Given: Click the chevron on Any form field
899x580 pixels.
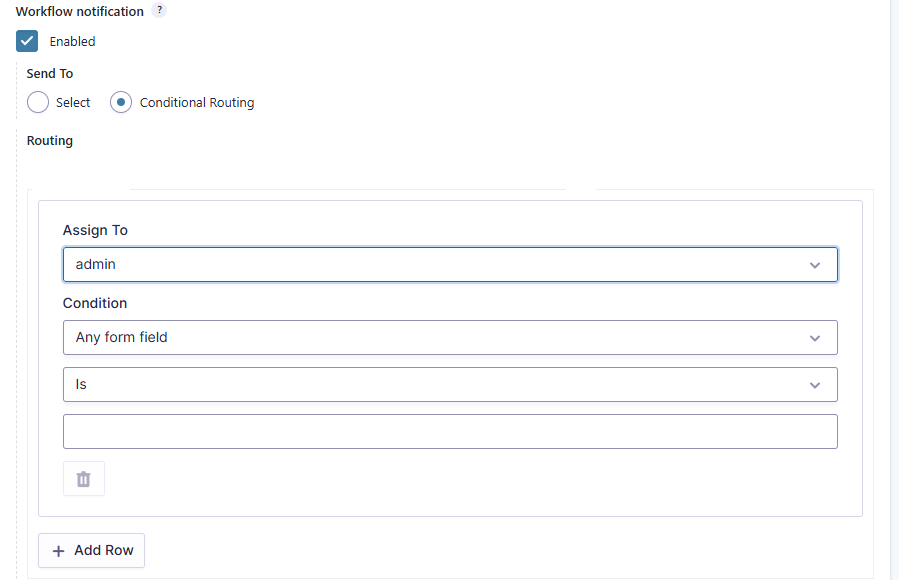Looking at the screenshot, I should click(815, 338).
